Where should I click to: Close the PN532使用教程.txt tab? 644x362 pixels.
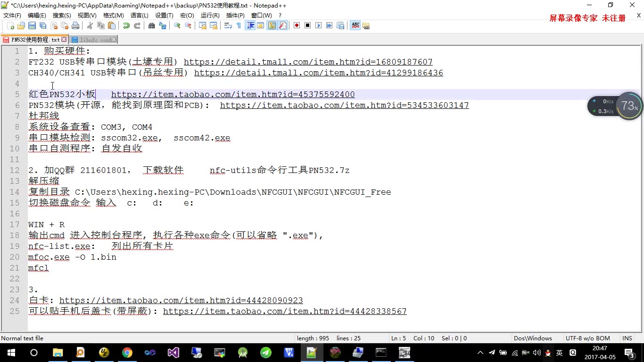click(64, 40)
